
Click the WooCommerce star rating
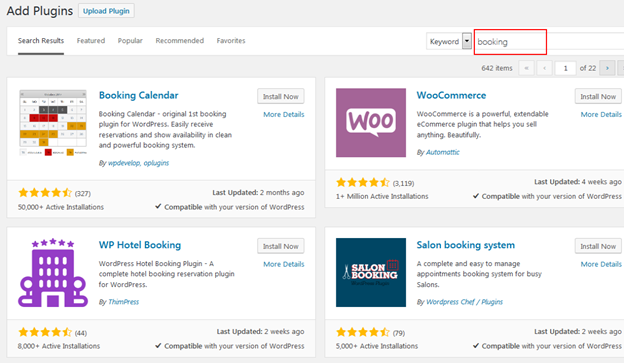(x=363, y=183)
